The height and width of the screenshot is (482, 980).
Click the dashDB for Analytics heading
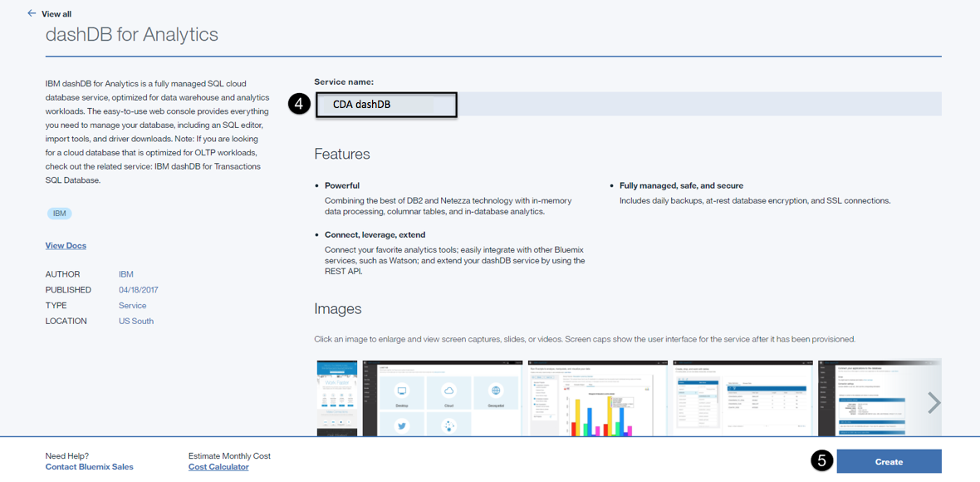click(132, 34)
